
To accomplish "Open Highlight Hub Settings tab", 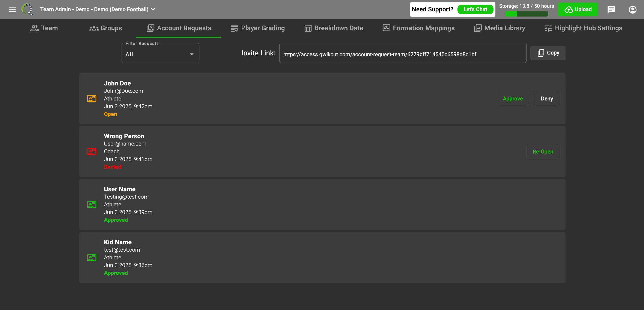I will [x=584, y=28].
